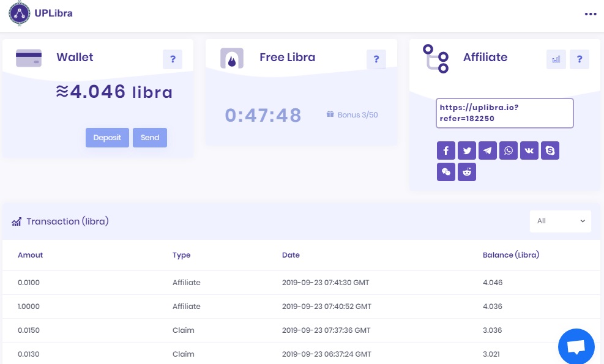Screen dimensions: 604x364
Task: Click the Transaction chart icon
Action: click(x=17, y=221)
